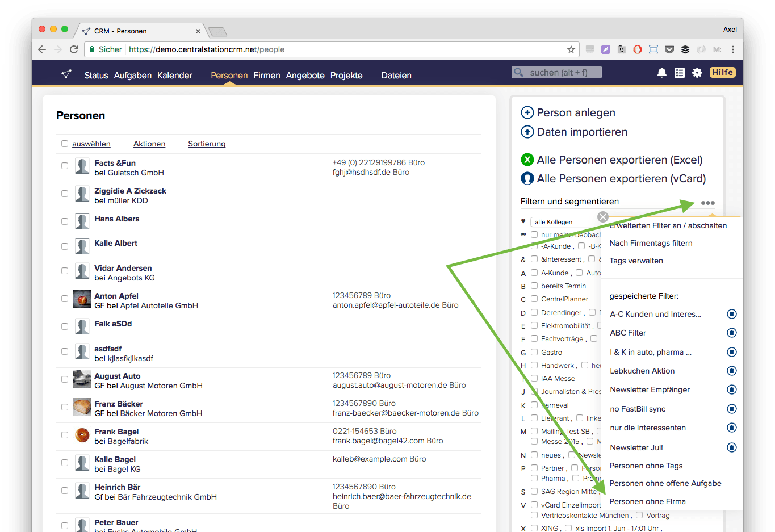Tick the checkbox next to Anton Apfel
The width and height of the screenshot is (775, 532).
[x=65, y=299]
